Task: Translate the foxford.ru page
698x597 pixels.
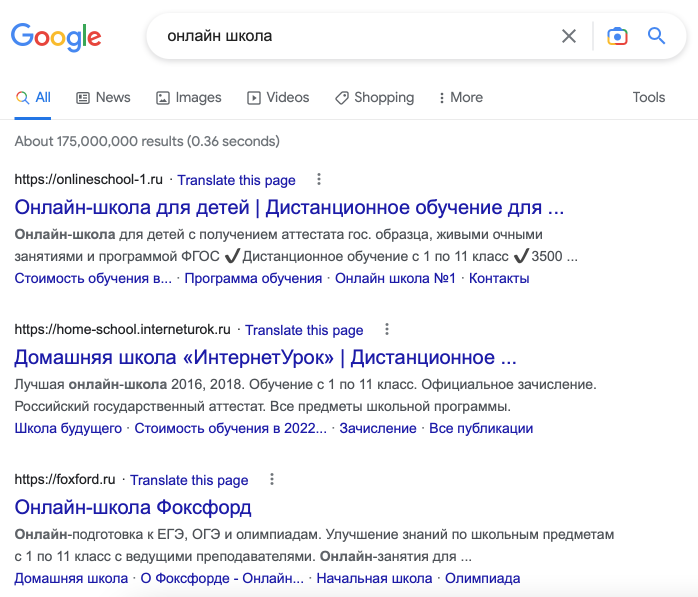Action: (x=189, y=480)
